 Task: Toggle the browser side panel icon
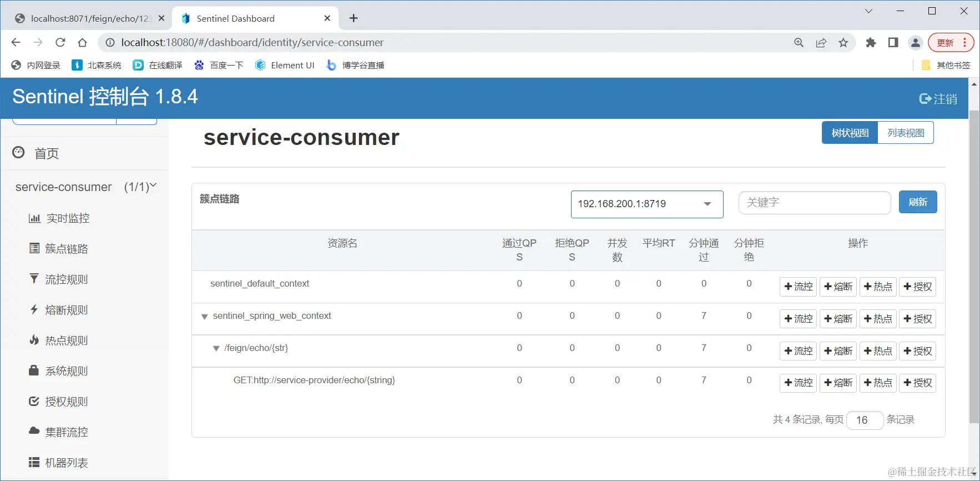(x=893, y=43)
